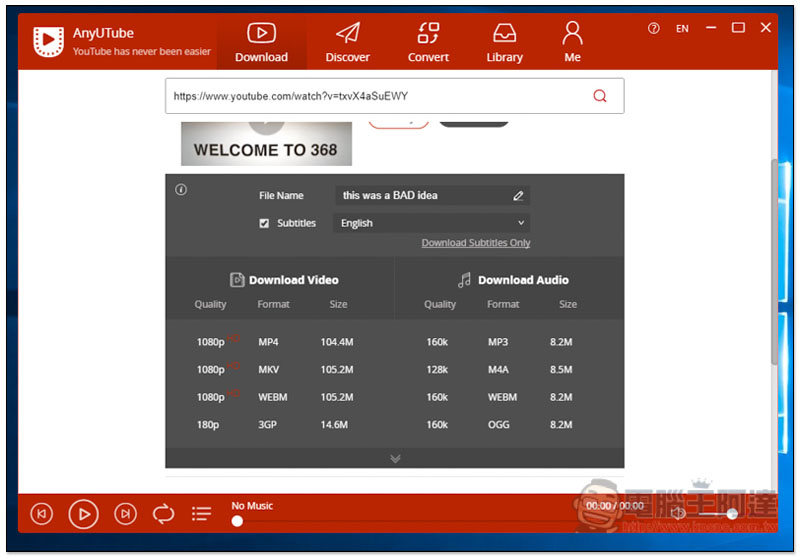Click the AnyUTube logo icon
Screen dimensions: 800x558
pos(48,42)
